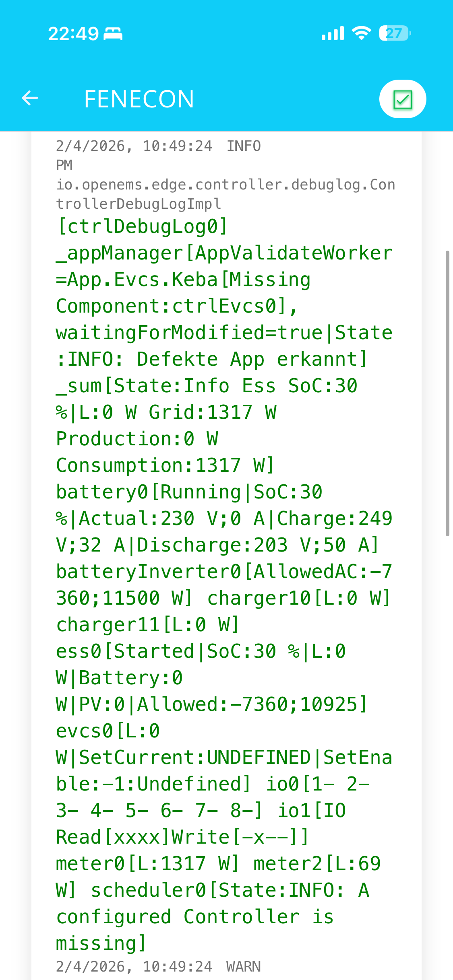Tap the 22:49 clock in status bar
Image resolution: width=453 pixels, height=980 pixels.
(x=73, y=34)
